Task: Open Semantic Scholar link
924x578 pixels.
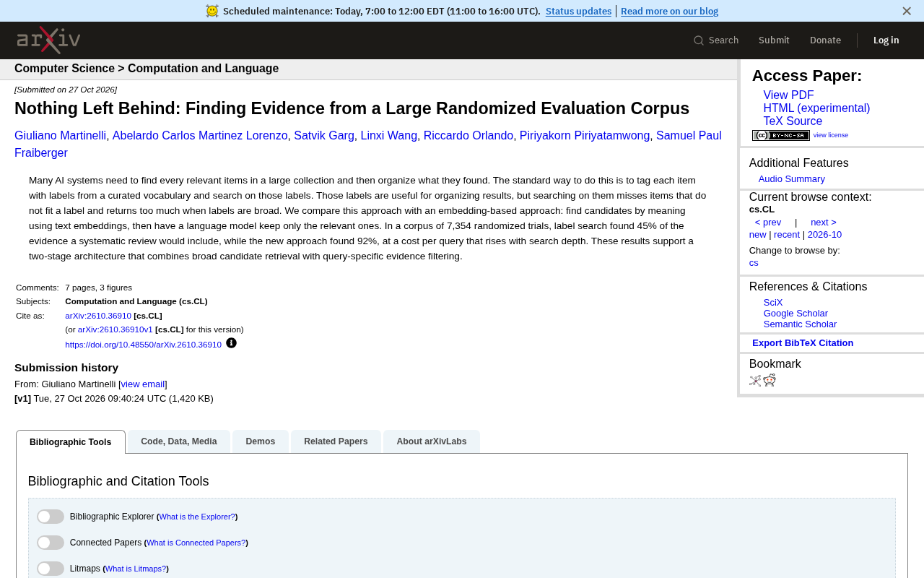Action: point(800,324)
